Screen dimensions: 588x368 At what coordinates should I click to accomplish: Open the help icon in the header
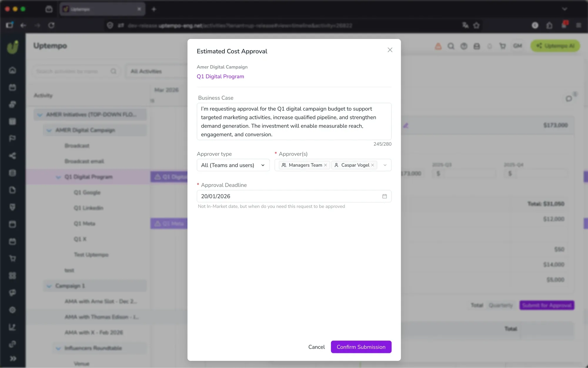(x=464, y=46)
